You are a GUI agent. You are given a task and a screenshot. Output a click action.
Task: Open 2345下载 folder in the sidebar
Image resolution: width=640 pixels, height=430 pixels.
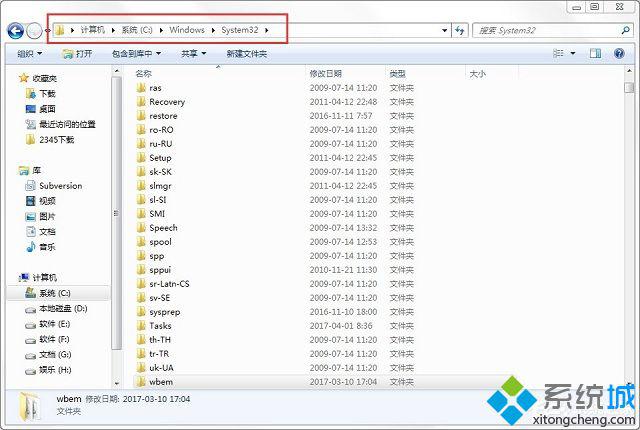point(50,140)
